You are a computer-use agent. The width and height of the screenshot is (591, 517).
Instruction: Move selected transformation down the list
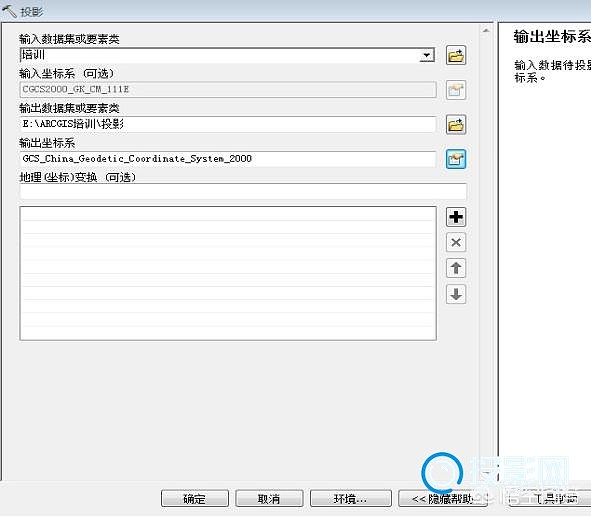[456, 294]
